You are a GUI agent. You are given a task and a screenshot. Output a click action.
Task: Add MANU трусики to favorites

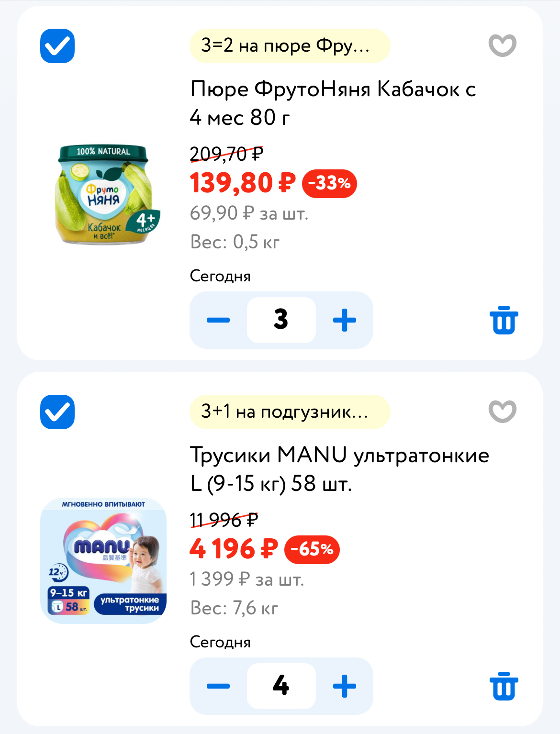point(502,411)
